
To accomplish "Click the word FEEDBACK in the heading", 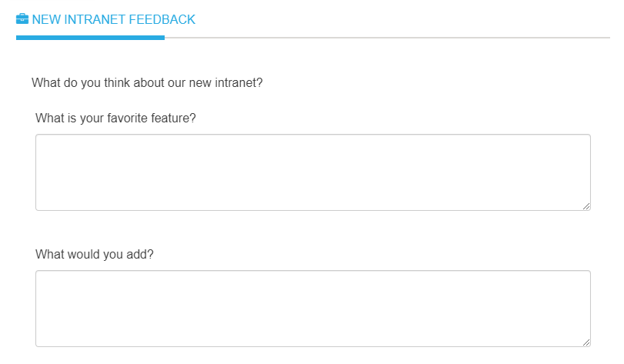I will point(161,19).
